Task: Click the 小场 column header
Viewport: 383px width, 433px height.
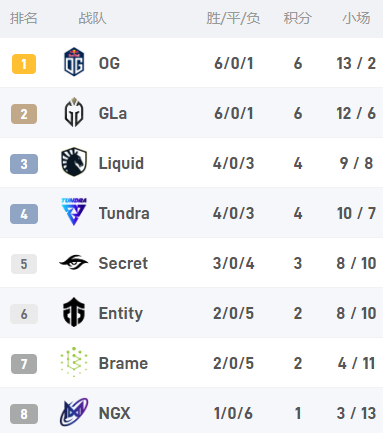Action: (356, 18)
